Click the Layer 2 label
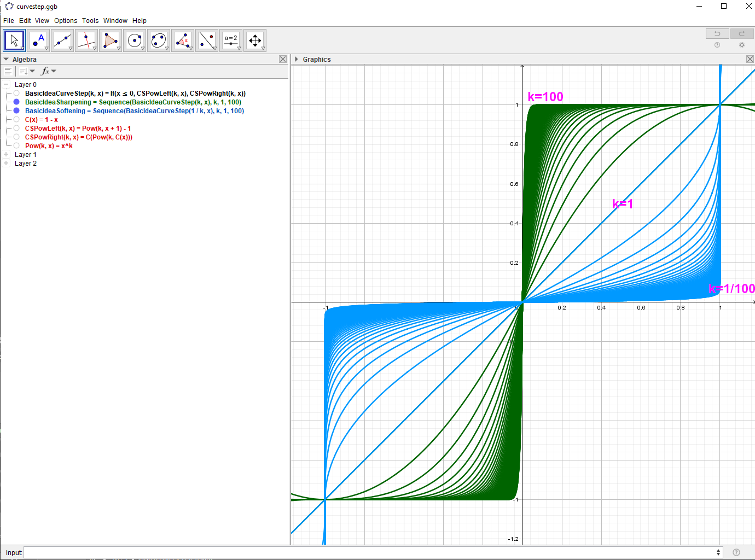The height and width of the screenshot is (560, 755). click(26, 164)
